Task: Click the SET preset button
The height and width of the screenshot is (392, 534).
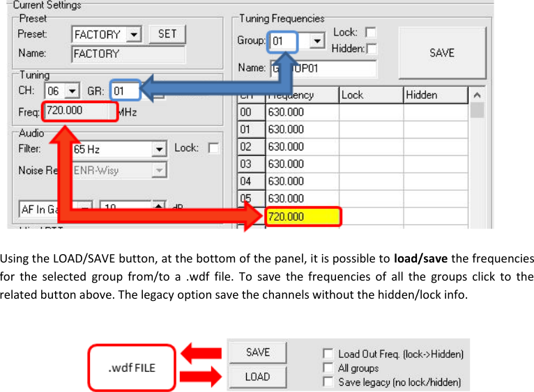Action: 167,34
